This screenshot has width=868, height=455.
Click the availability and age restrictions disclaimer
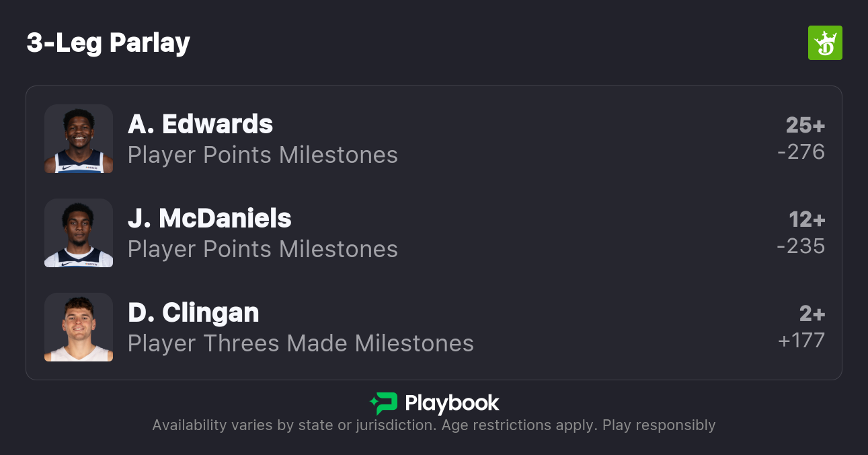point(434,425)
